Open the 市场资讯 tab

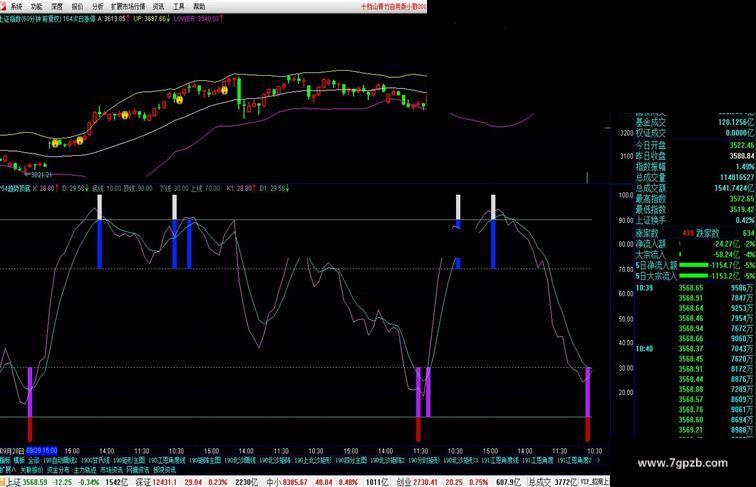click(x=111, y=469)
